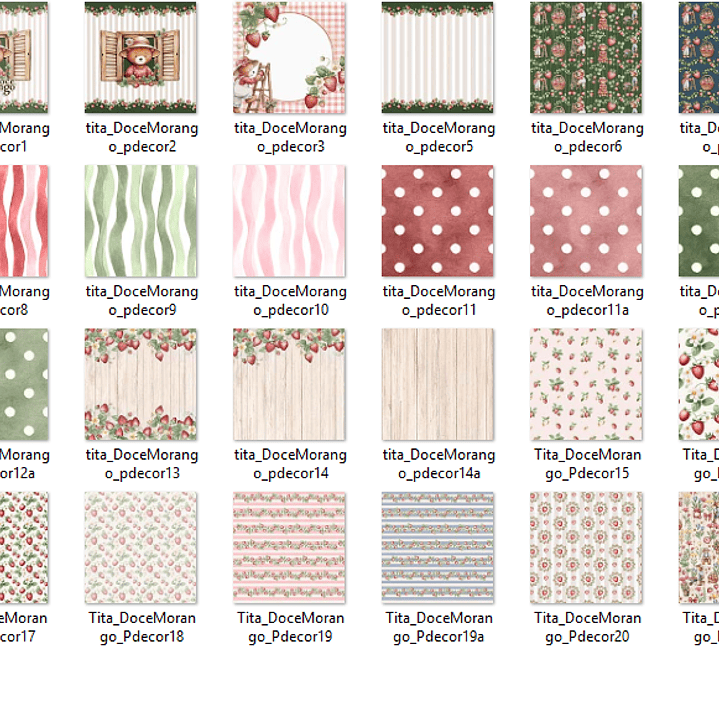Select the partially visible pdecor12a green dotted thumbnail
The width and height of the screenshot is (719, 719).
tap(24, 384)
